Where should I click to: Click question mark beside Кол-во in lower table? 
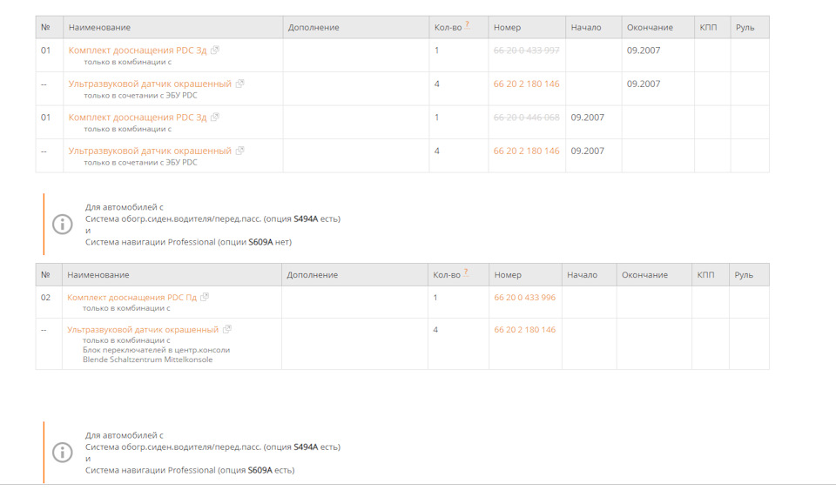(x=466, y=272)
